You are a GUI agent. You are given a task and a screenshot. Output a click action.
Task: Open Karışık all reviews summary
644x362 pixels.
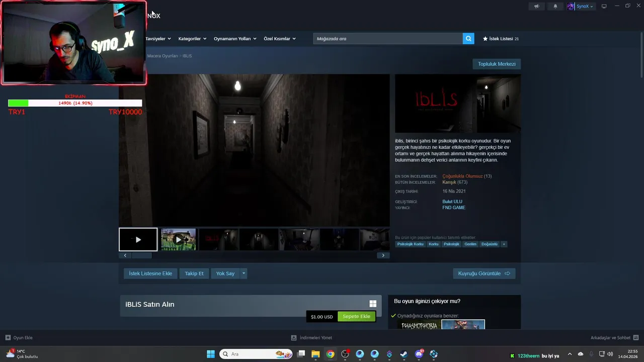[x=449, y=183]
